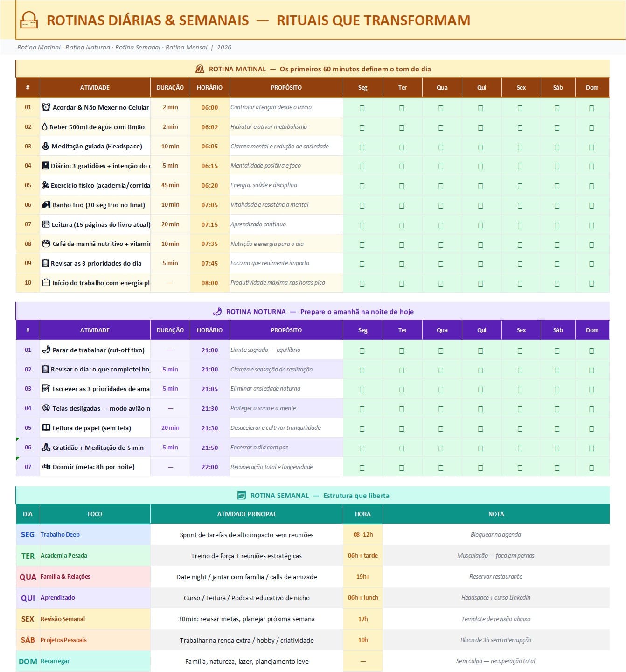626x672 pixels.
Task: Click the meditation icon next to Meditação guiada
Action: tap(45, 146)
